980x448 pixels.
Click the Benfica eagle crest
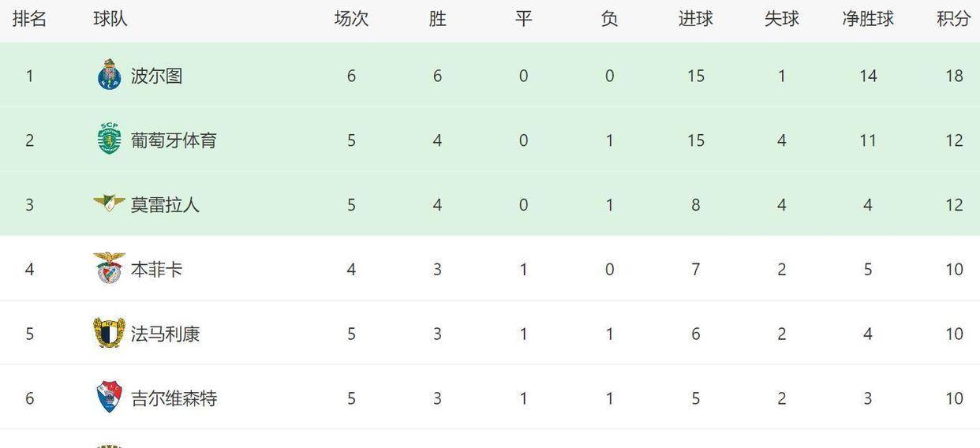click(109, 268)
